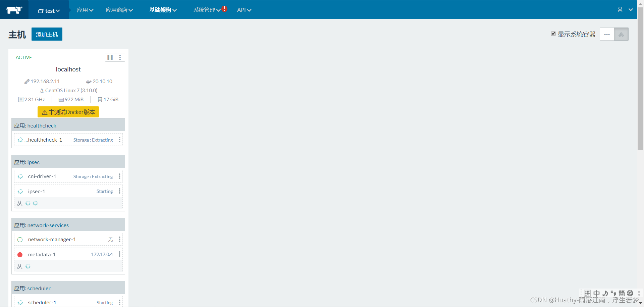
Task: Open the 应用商店 menu
Action: (119, 10)
